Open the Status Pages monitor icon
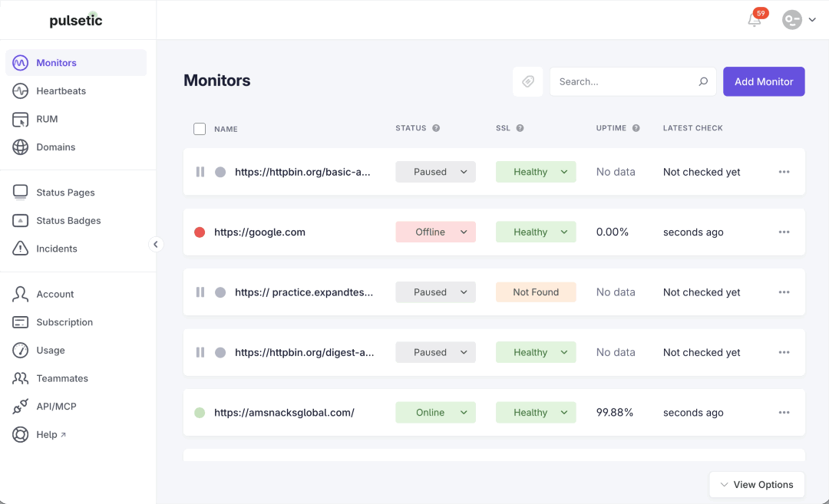The width and height of the screenshot is (829, 504). pos(20,193)
